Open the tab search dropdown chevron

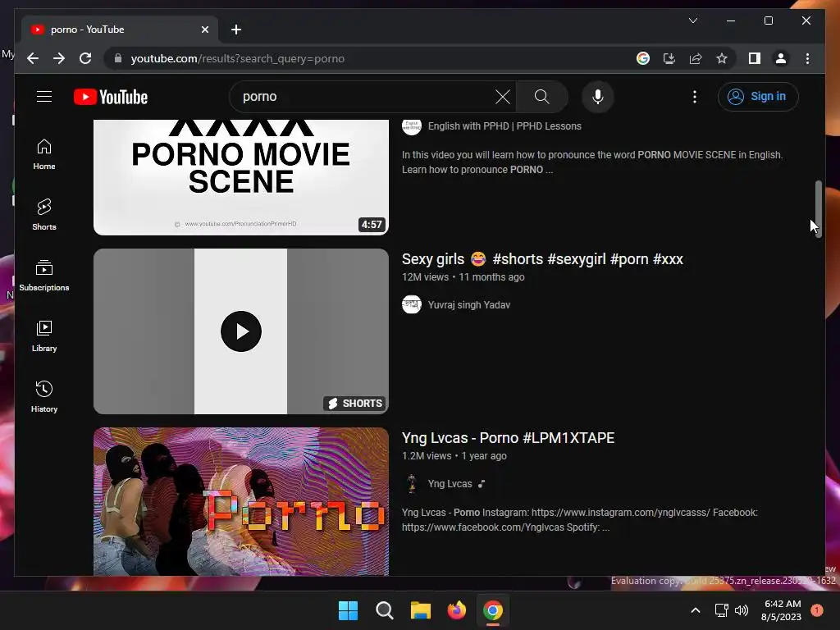point(692,21)
